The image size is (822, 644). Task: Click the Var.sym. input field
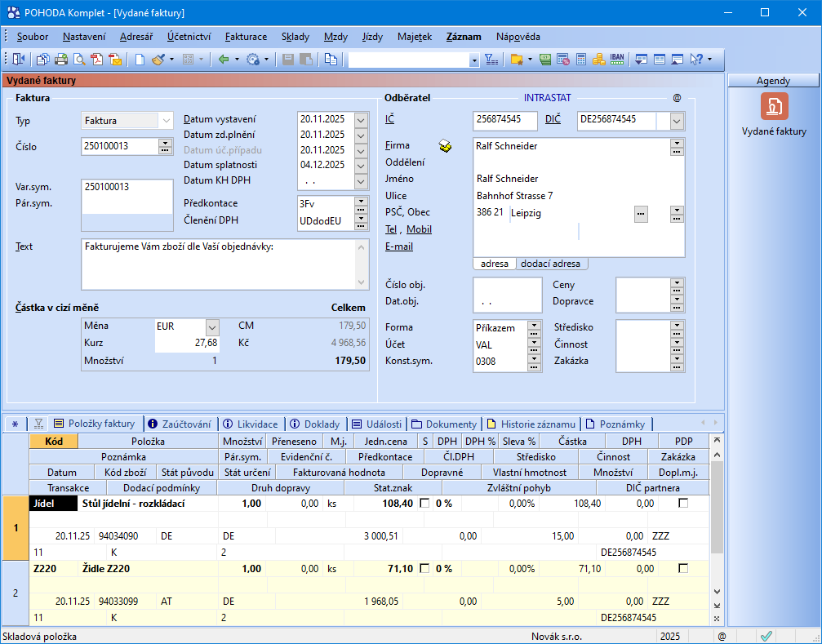point(127,187)
